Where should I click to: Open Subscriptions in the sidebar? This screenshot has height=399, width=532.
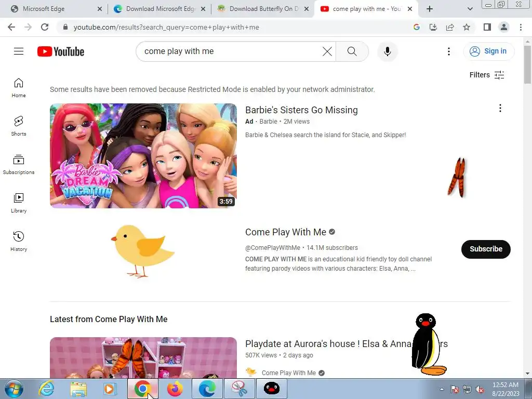[19, 165]
